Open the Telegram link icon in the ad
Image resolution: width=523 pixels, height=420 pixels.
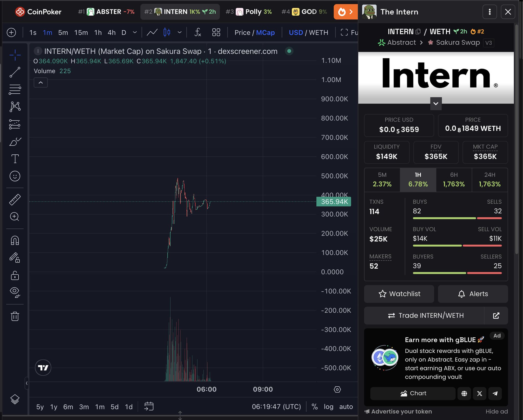[x=495, y=393]
